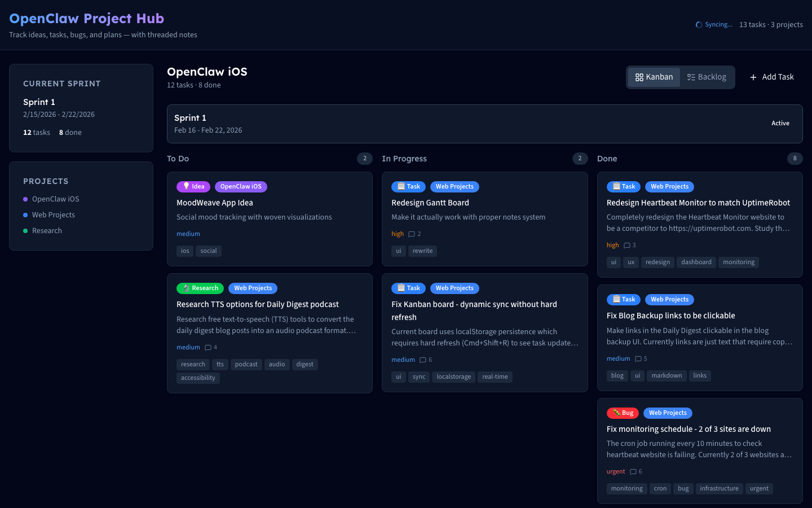The height and width of the screenshot is (508, 812).
Task: Click the 'localstorage' tag chip
Action: click(x=453, y=377)
